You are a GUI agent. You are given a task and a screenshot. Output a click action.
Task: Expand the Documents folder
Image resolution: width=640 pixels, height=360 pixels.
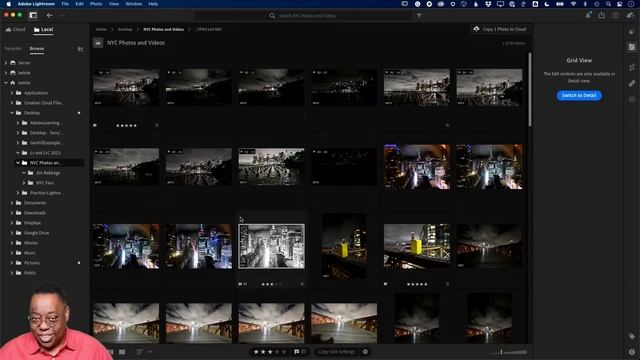[x=12, y=203]
